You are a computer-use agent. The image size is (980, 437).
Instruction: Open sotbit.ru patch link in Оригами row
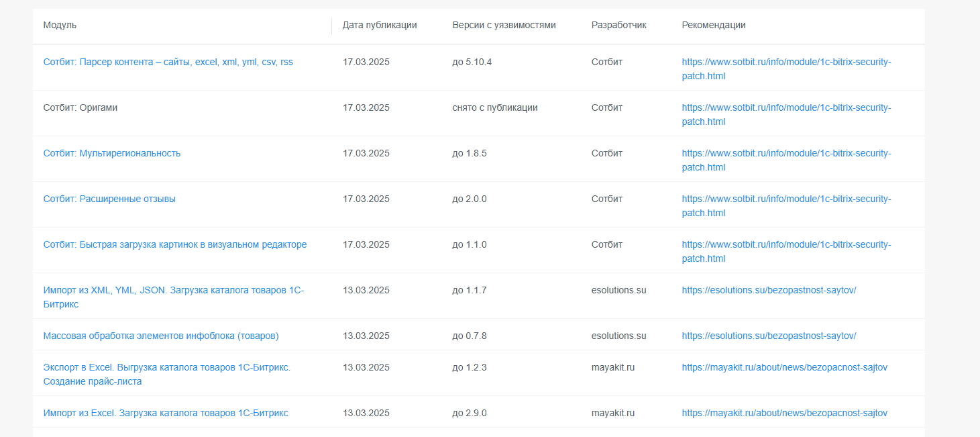[x=787, y=114]
